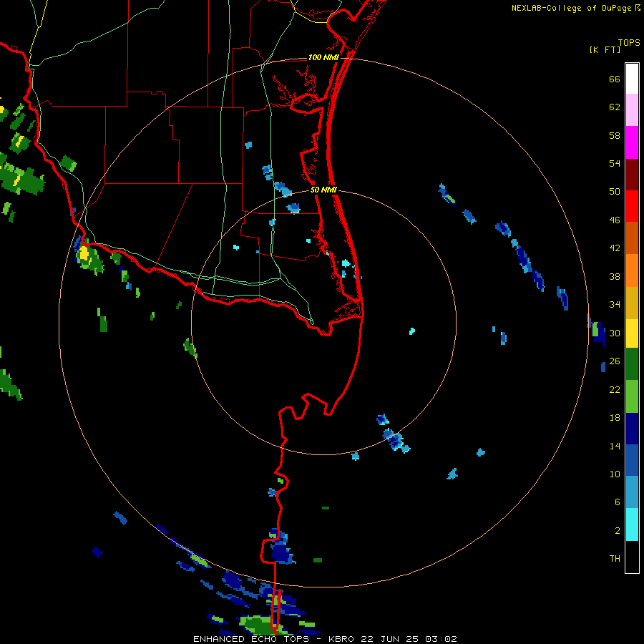Click the K FT units label
Viewport: 644px width, 644px height.
(x=605, y=49)
